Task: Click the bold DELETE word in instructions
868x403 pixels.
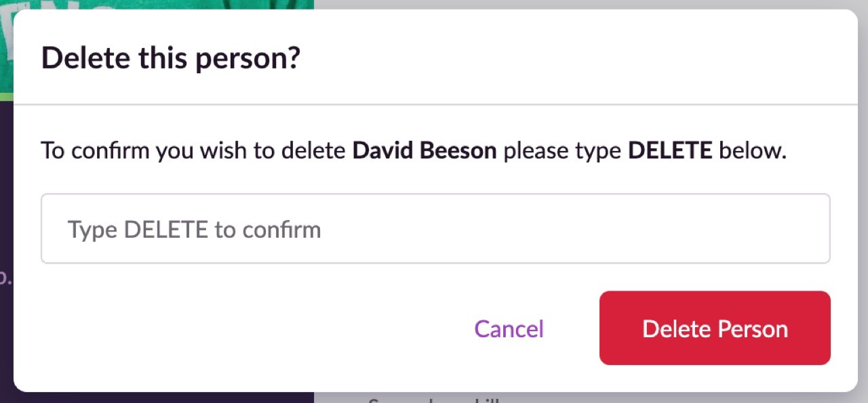Action: pos(670,150)
